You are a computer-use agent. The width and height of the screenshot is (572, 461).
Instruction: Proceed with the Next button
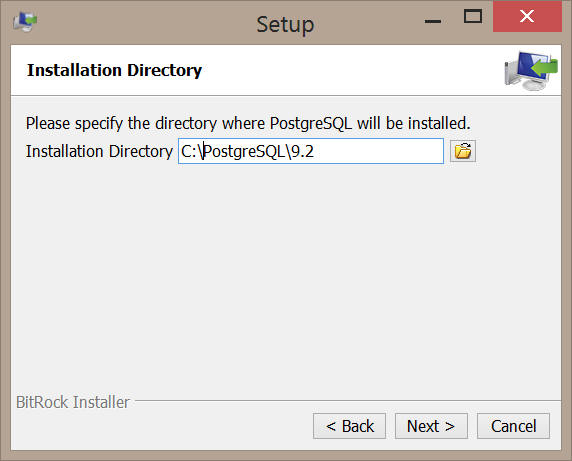[x=431, y=426]
